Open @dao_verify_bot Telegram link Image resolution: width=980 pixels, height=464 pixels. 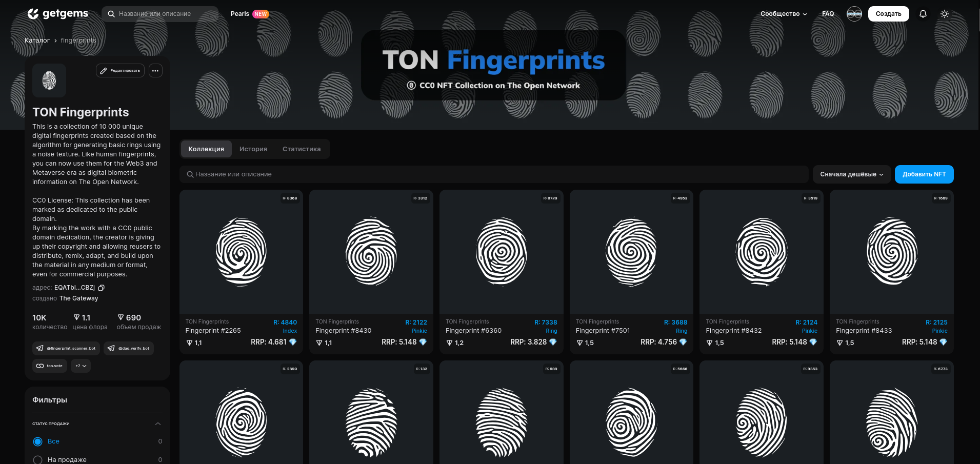point(129,349)
